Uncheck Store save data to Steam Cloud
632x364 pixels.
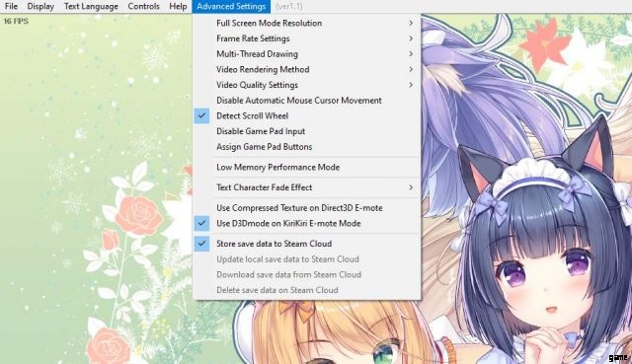[307, 244]
